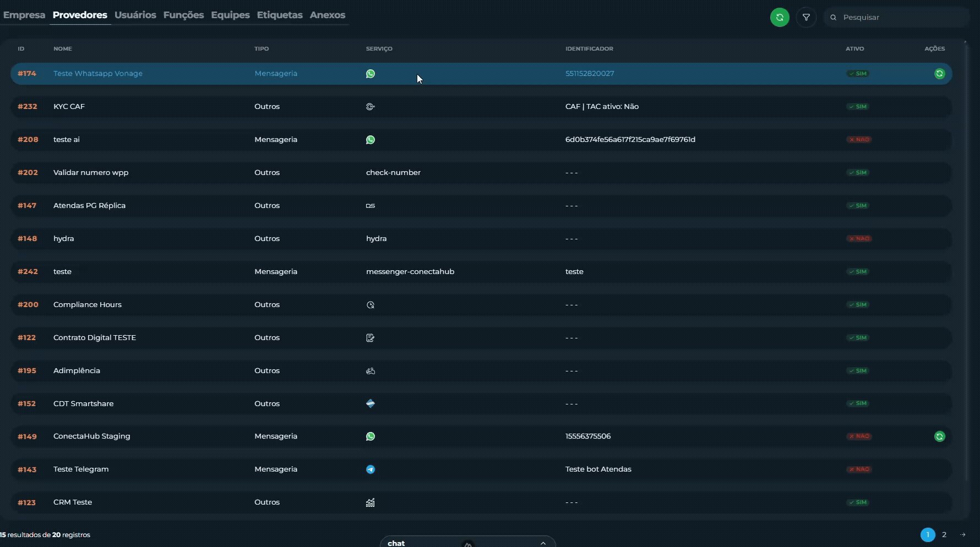Click sync action icon for ConectaHub Staging
Screen dimensions: 980x547
(940, 436)
